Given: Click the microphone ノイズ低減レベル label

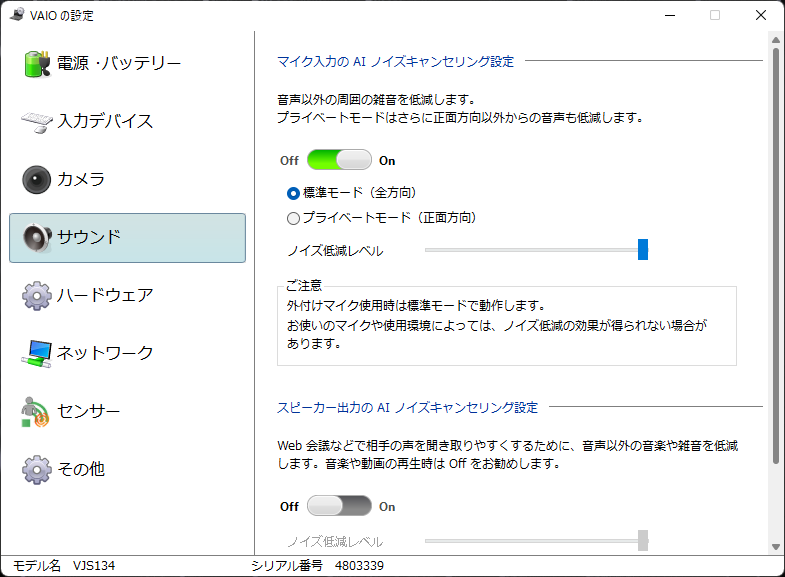Looking at the screenshot, I should [335, 250].
